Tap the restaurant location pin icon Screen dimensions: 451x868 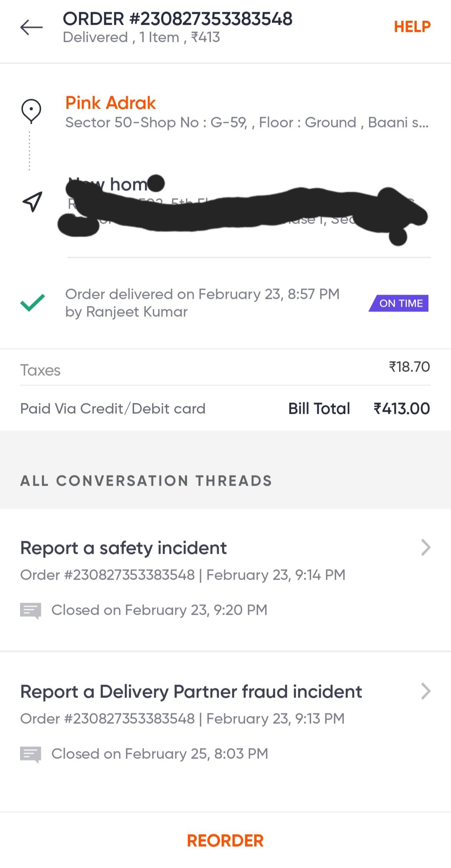tap(31, 111)
